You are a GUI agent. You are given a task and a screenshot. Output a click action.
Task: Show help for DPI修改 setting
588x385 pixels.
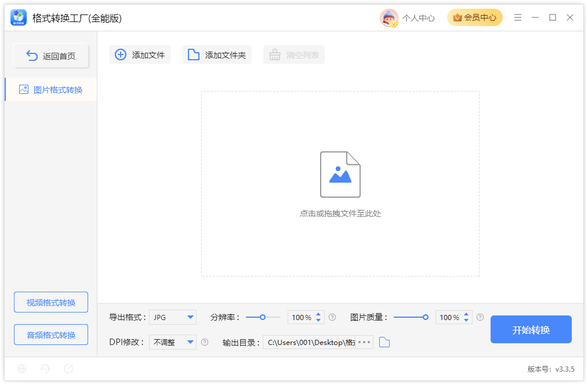[x=205, y=342]
